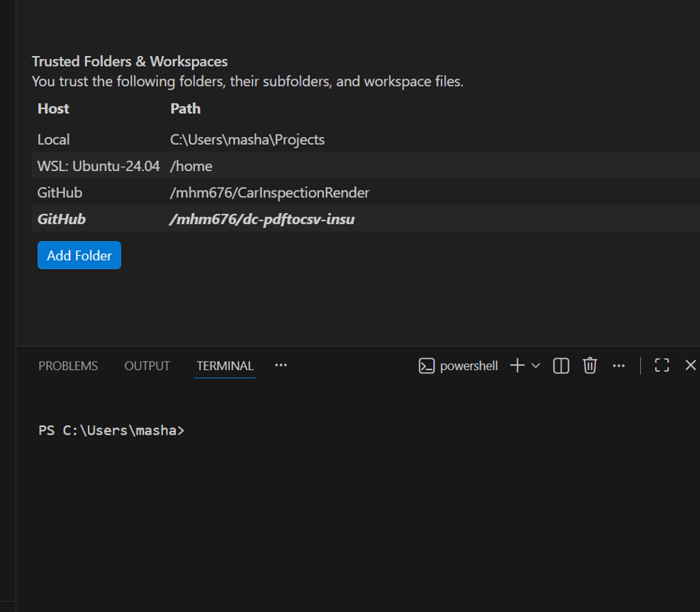The height and width of the screenshot is (612, 700).
Task: Click the Path column header
Action: [185, 108]
